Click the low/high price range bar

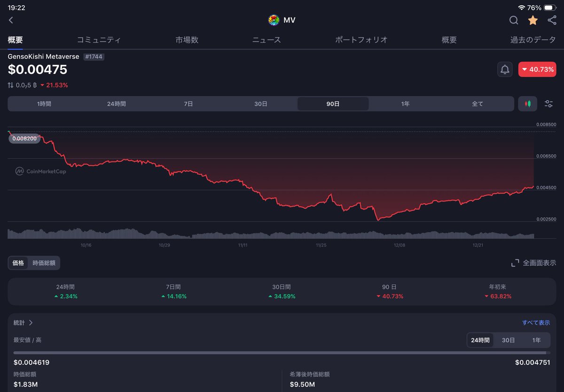tap(282, 353)
